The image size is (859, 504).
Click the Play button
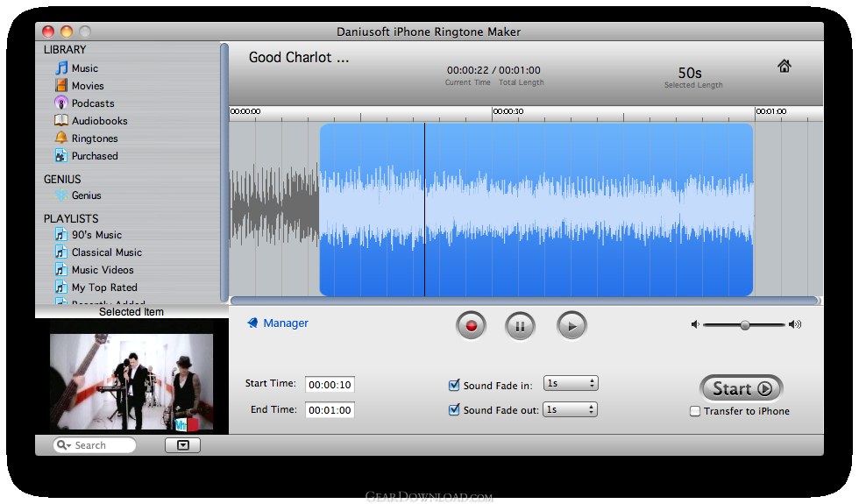click(571, 326)
